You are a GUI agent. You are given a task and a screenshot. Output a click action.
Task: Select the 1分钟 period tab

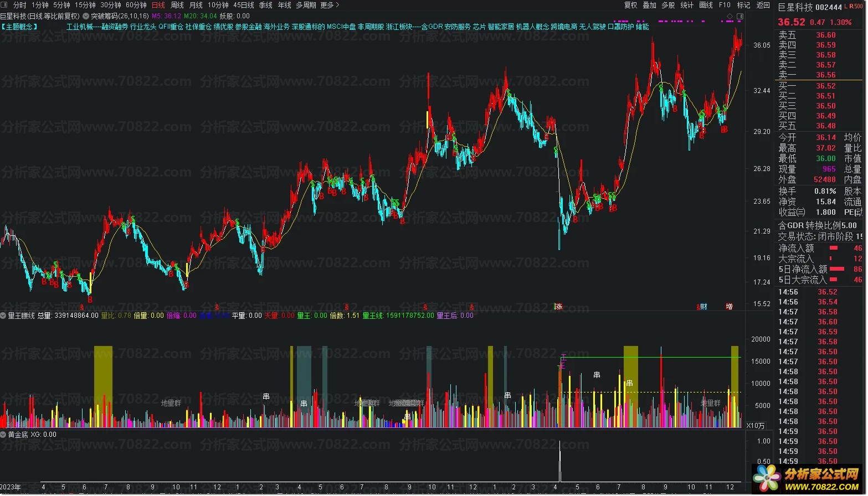pyautogui.click(x=40, y=5)
